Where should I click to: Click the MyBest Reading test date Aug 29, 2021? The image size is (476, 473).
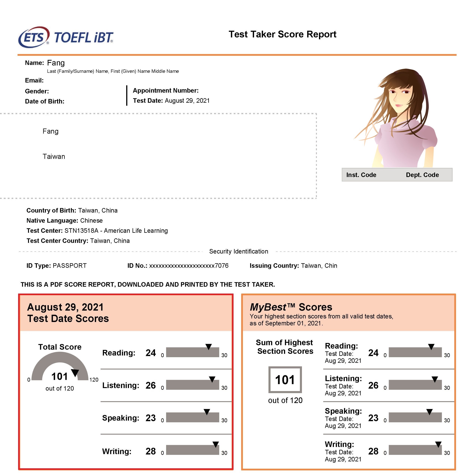[343, 357]
